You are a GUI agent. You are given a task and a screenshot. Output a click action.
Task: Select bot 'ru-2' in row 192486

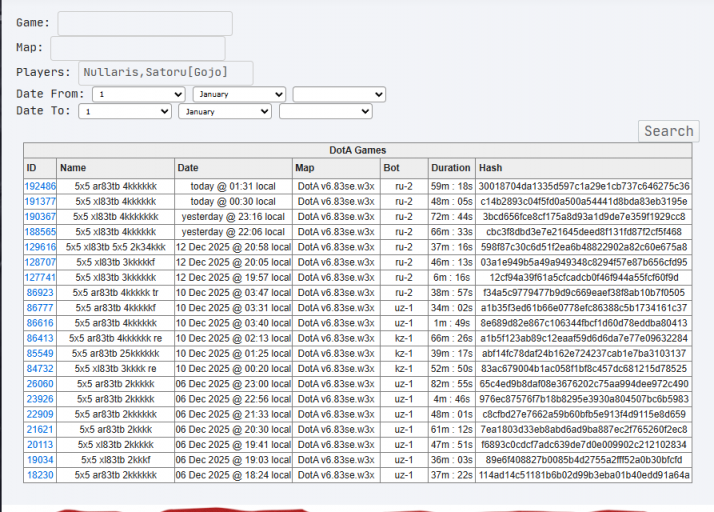(404, 186)
